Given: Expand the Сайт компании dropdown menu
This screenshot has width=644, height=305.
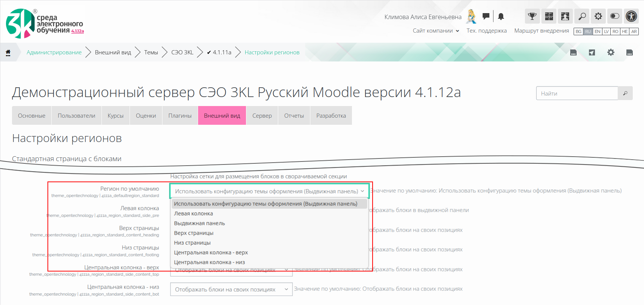Looking at the screenshot, I should click(x=436, y=31).
